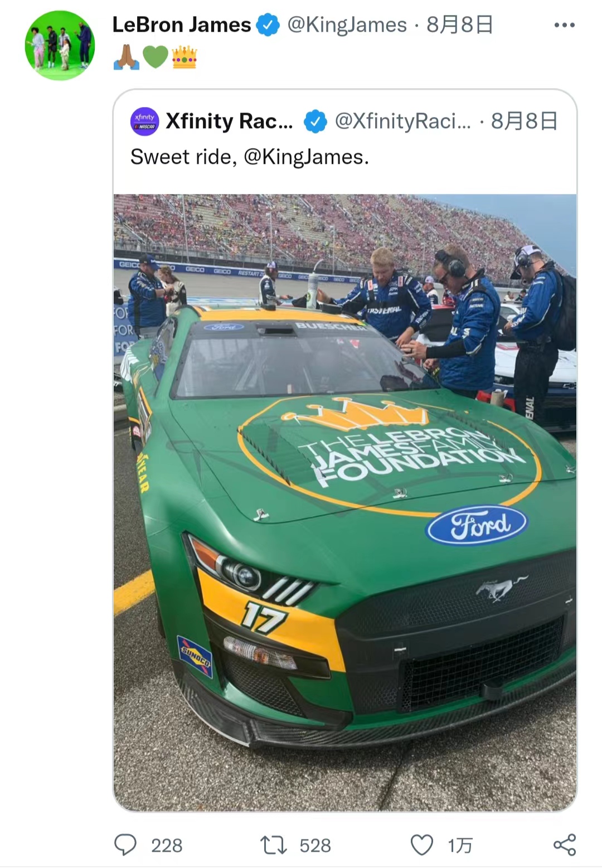Click Xfinity Racing's verified badge
The height and width of the screenshot is (868, 602).
pyautogui.click(x=315, y=122)
